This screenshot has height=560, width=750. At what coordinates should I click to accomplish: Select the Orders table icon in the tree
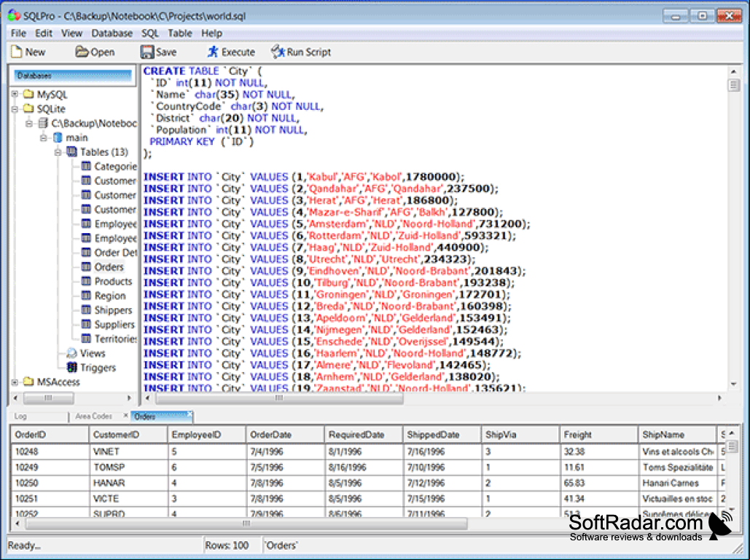(x=86, y=267)
